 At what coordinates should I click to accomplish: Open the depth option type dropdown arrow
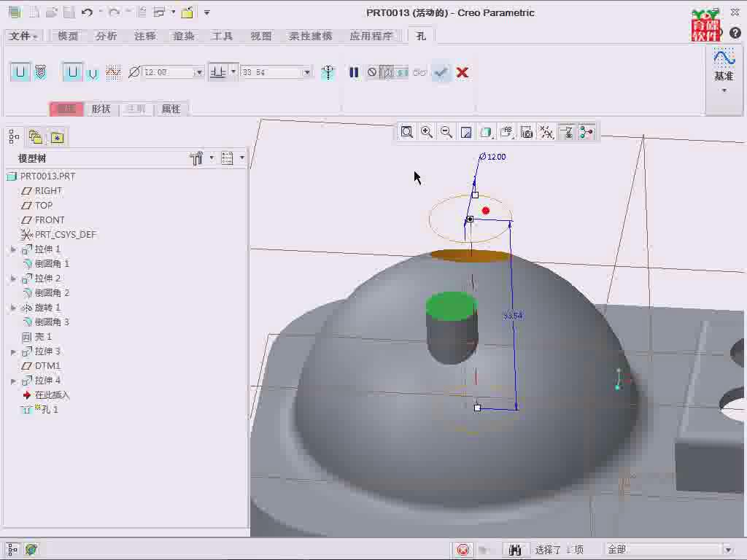pyautogui.click(x=233, y=72)
